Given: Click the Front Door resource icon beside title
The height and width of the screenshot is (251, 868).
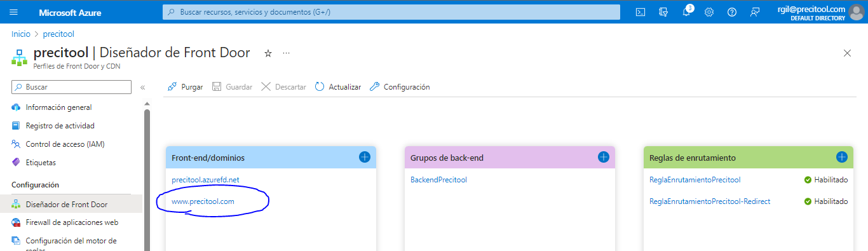Looking at the screenshot, I should [19, 57].
